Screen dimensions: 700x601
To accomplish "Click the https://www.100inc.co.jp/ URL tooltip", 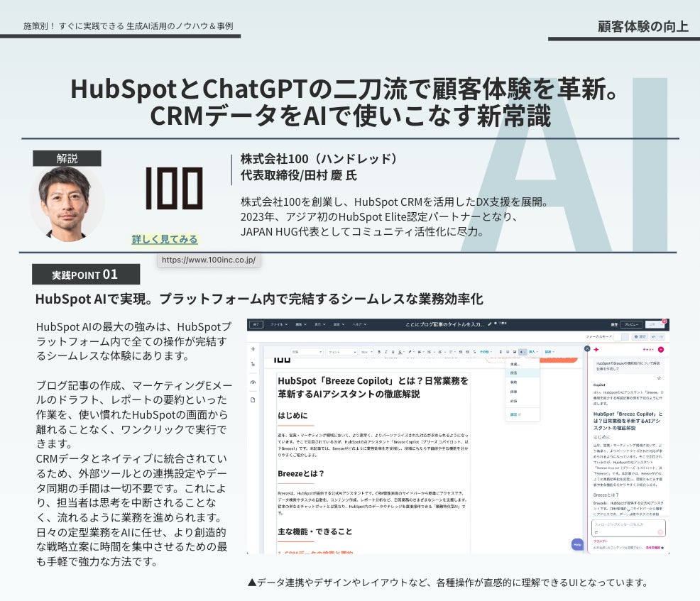I will point(209,260).
